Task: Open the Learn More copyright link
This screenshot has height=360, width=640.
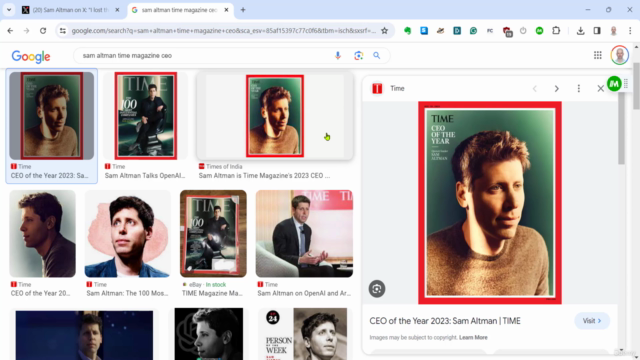Action: tap(473, 338)
